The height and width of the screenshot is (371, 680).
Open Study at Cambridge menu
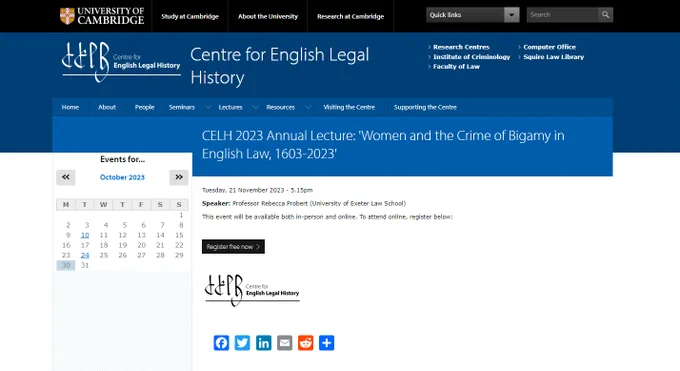click(x=190, y=16)
